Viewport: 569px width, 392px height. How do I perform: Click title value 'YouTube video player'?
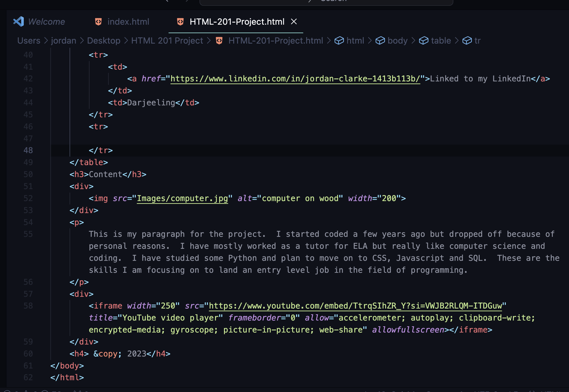(170, 318)
